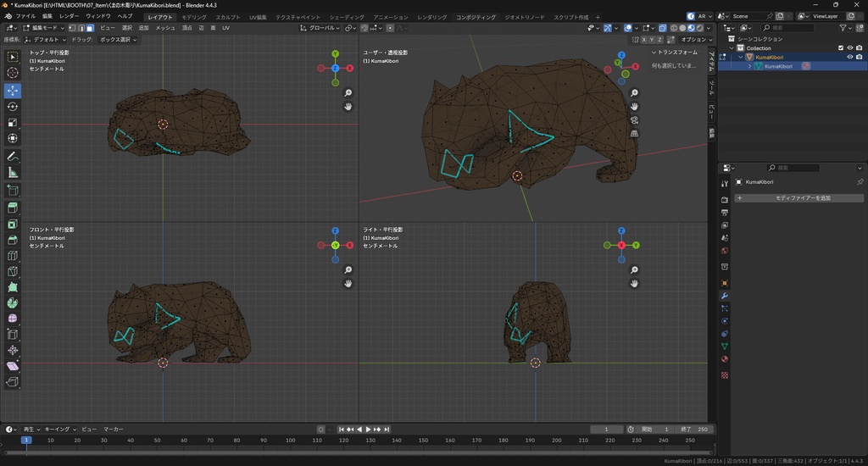868x466 pixels.
Task: Select the Rotate tool in left toolbar
Action: tap(13, 107)
